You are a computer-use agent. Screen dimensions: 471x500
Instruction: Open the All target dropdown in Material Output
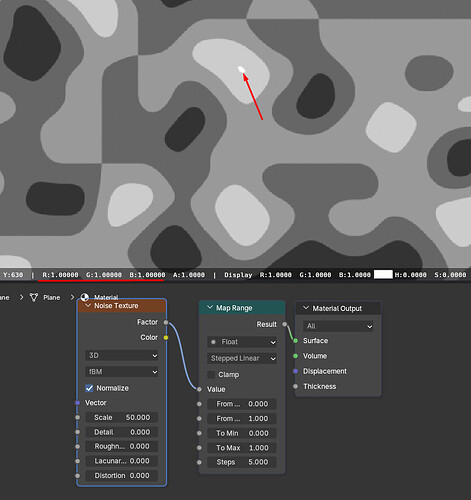point(338,326)
